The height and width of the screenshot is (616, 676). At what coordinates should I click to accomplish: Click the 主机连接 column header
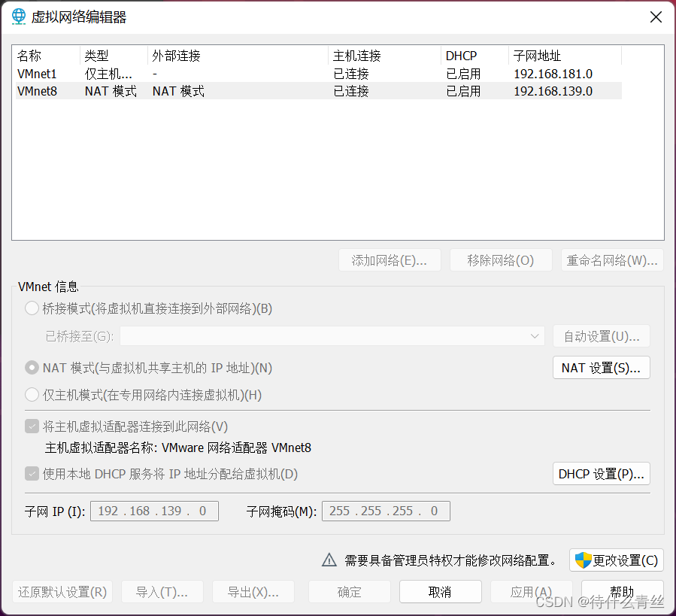pyautogui.click(x=384, y=56)
